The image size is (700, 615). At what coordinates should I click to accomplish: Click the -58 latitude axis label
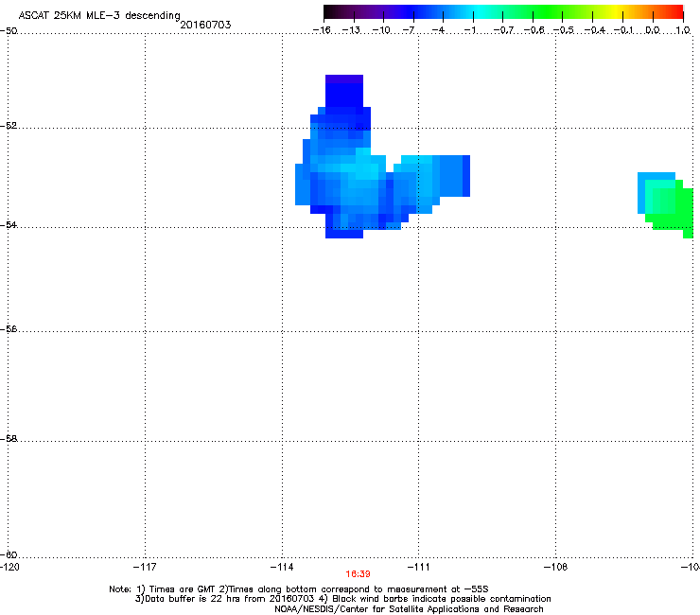point(9,439)
